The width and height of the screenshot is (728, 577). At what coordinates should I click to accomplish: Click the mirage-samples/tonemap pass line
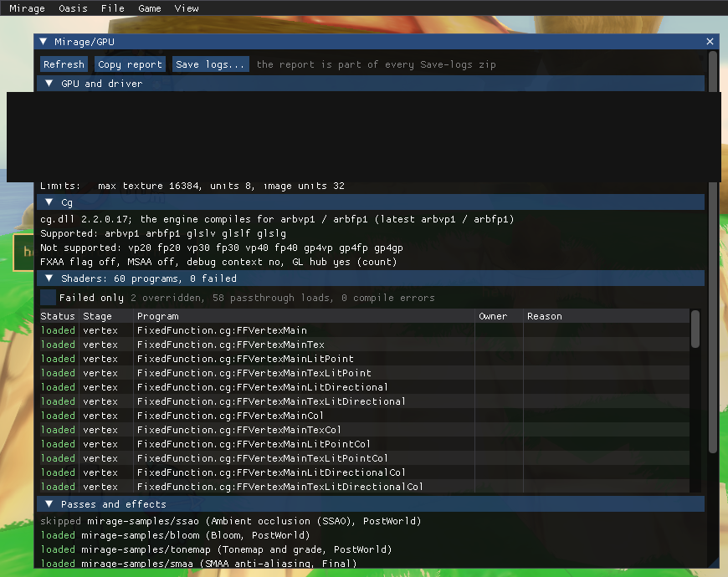[x=217, y=549]
